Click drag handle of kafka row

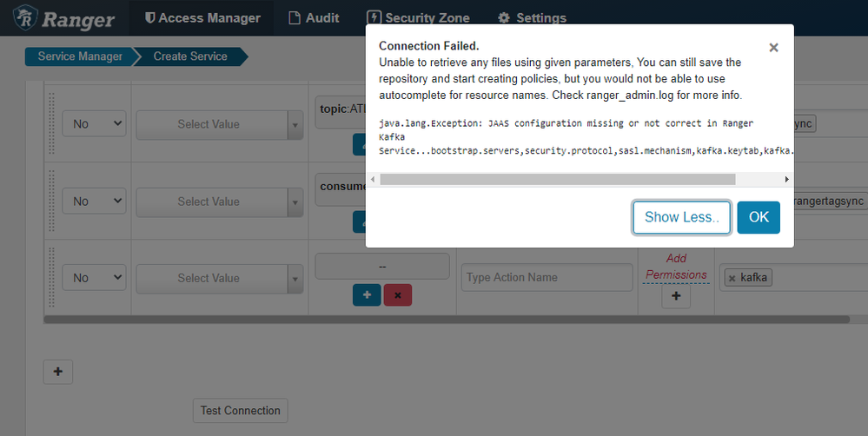point(51,277)
